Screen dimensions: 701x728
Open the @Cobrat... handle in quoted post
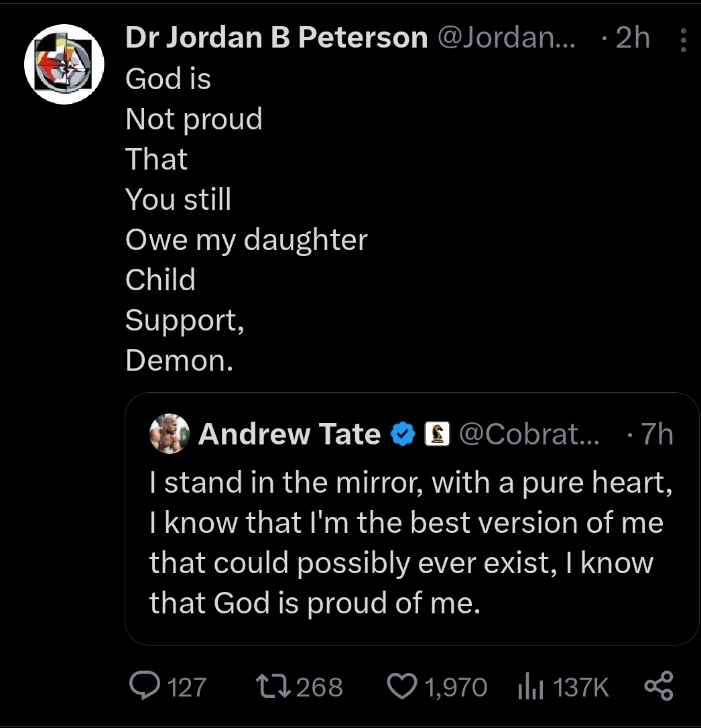[x=529, y=434]
